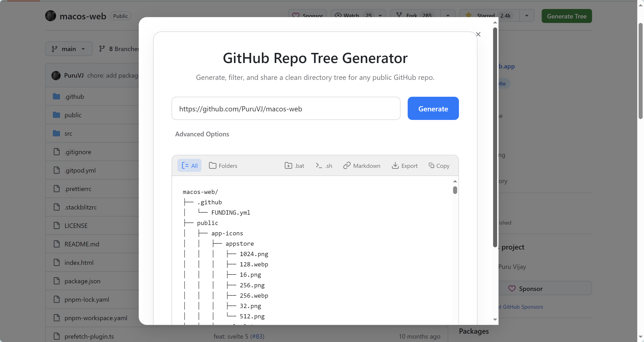
Task: Click the Sponsor button in sidebar
Action: point(525,288)
